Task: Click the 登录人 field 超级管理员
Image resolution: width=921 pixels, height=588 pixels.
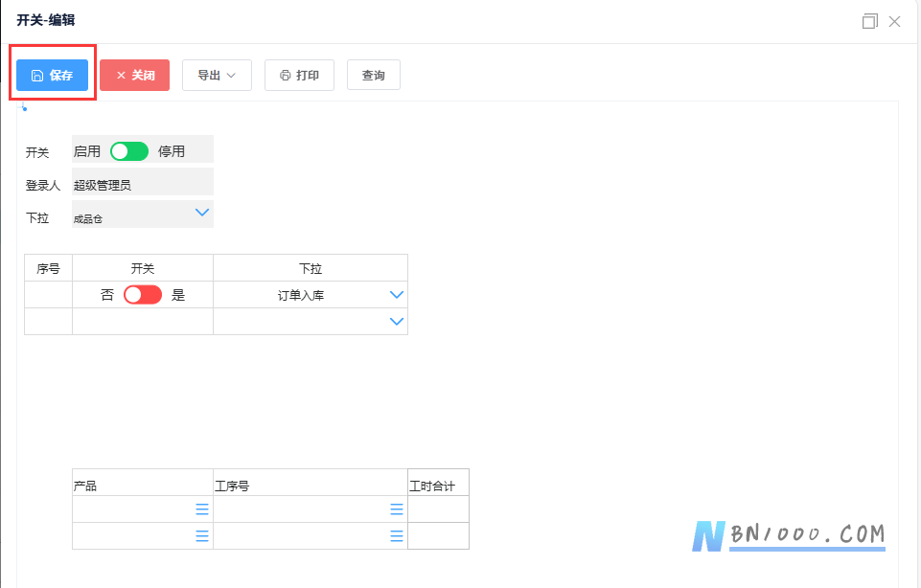Action: (x=143, y=181)
